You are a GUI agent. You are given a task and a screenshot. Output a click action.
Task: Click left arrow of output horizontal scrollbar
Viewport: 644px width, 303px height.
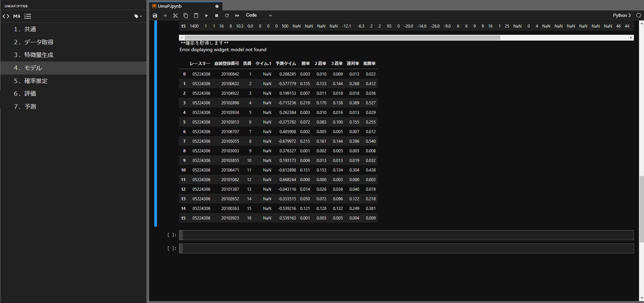tap(182, 38)
